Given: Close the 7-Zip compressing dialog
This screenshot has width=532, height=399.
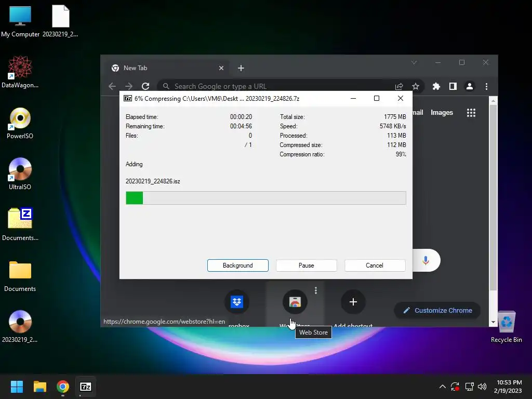Looking at the screenshot, I should (x=401, y=98).
